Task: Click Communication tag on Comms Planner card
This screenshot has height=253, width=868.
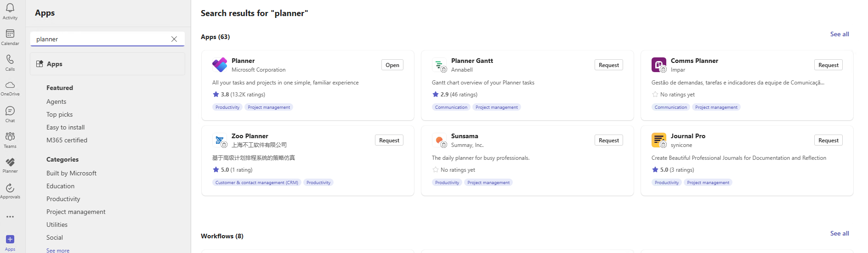Action: tap(671, 107)
